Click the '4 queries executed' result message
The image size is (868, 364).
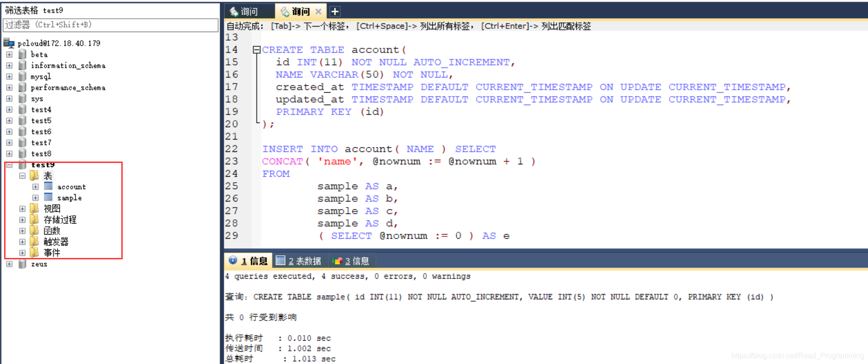coord(348,276)
